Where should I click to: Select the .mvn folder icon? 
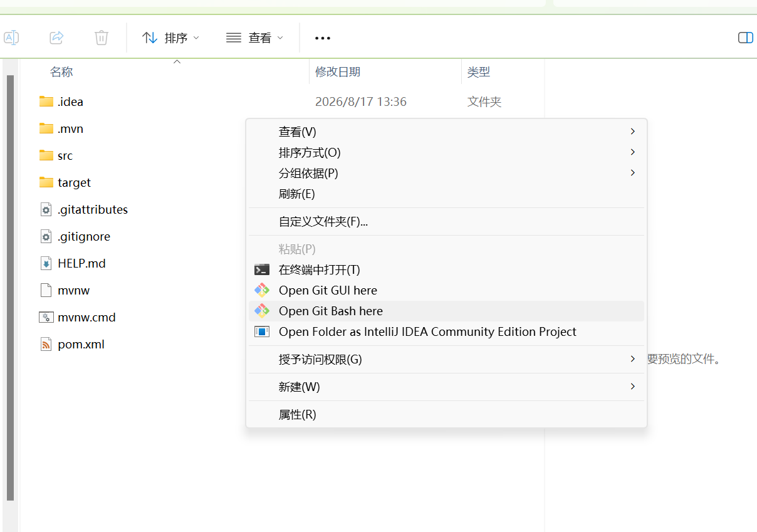[x=46, y=128]
